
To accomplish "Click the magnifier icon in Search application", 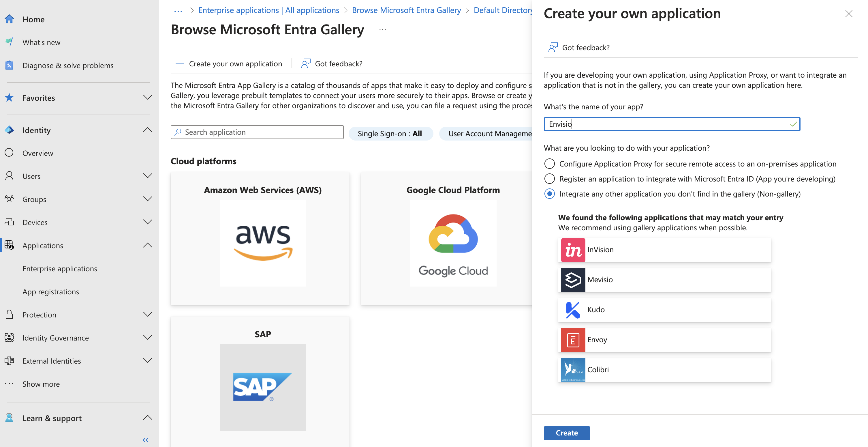I will (178, 132).
